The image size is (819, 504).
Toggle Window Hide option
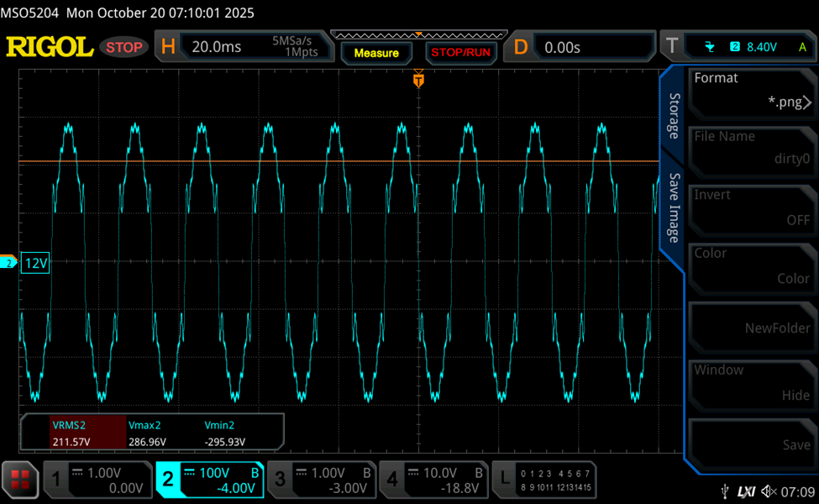(x=752, y=383)
